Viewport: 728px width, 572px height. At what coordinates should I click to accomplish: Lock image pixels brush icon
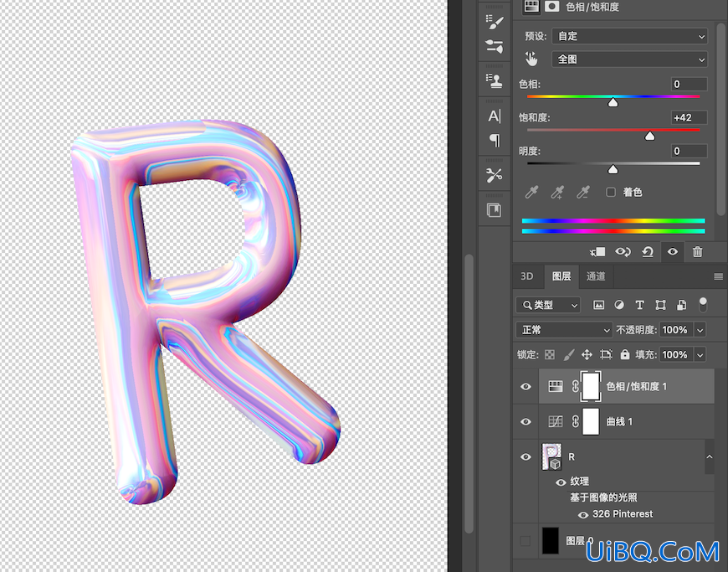[x=569, y=354]
